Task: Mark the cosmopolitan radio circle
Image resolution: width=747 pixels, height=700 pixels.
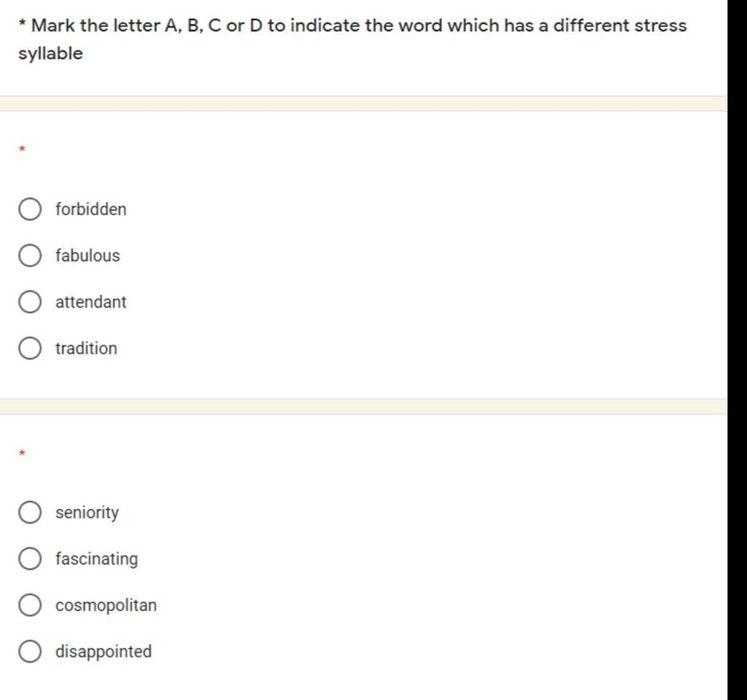Action: [x=29, y=604]
